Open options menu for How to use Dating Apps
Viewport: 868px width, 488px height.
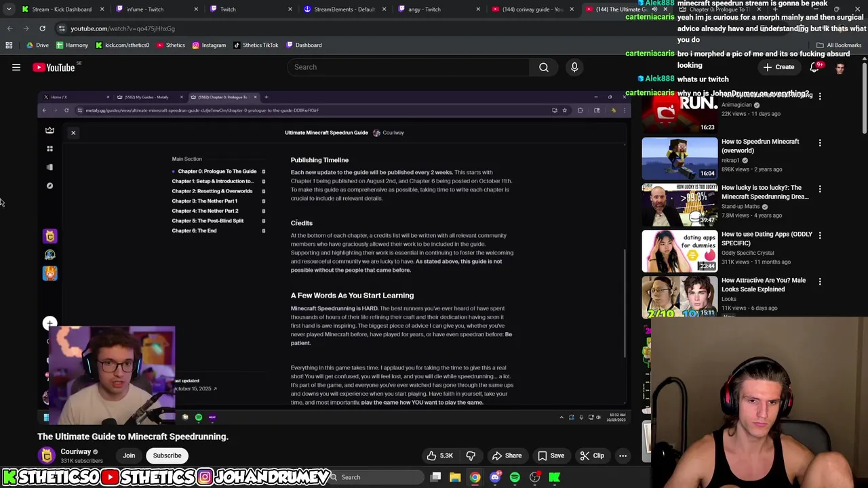[820, 235]
